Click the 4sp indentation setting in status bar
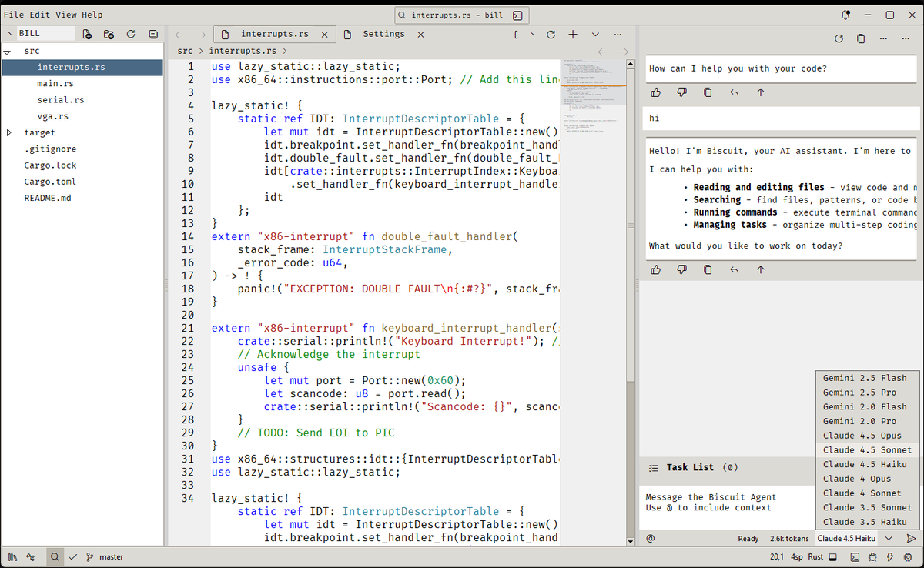 tap(796, 556)
